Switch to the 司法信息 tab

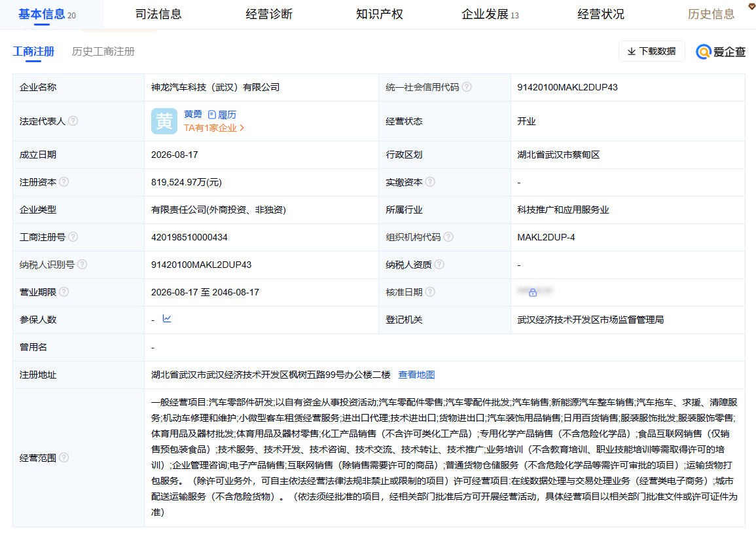click(158, 14)
